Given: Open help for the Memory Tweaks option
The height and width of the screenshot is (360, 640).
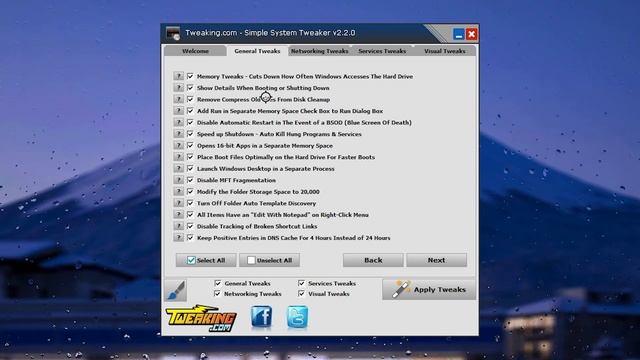Looking at the screenshot, I should (178, 76).
